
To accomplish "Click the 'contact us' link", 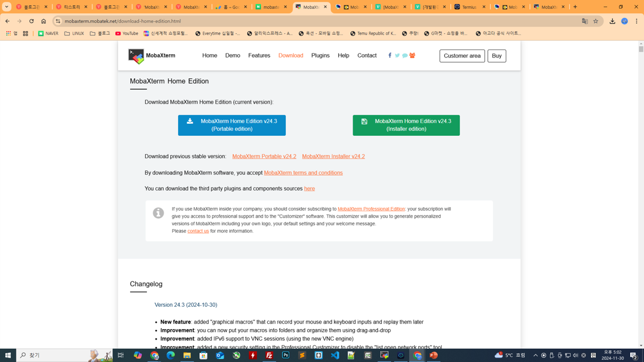I will (x=198, y=231).
